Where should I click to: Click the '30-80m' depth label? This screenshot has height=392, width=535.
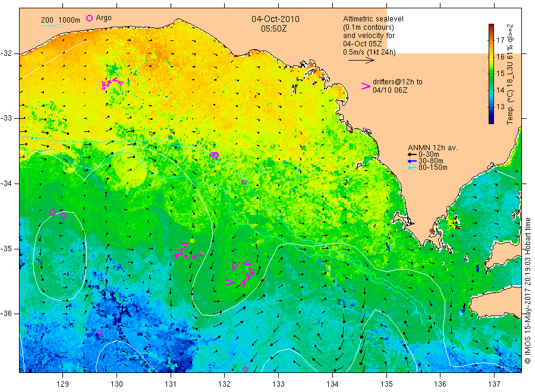tap(430, 161)
